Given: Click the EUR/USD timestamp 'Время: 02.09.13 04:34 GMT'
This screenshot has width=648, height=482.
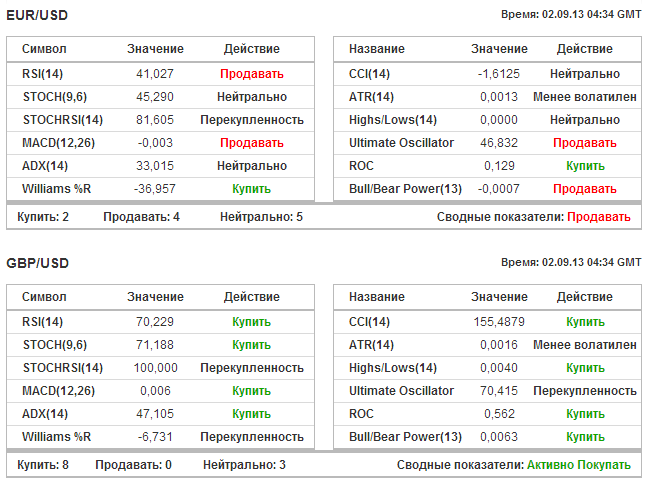Looking at the screenshot, I should coord(571,15).
